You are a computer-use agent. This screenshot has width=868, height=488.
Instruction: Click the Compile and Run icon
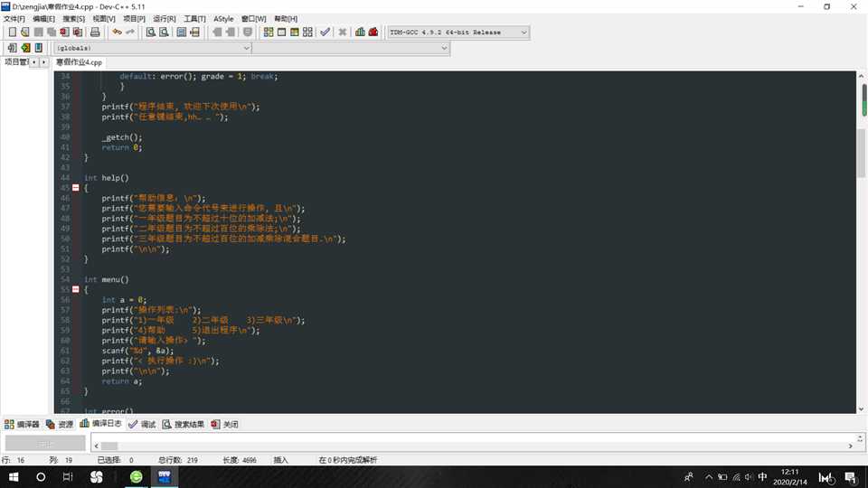pyautogui.click(x=295, y=33)
